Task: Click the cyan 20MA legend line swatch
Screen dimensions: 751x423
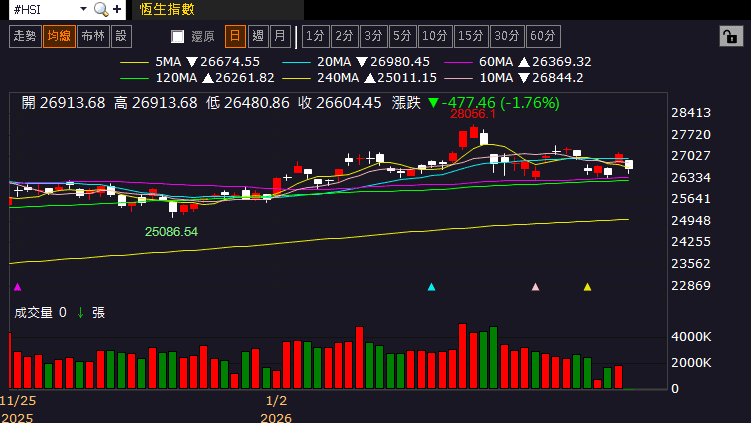Action: click(x=296, y=62)
